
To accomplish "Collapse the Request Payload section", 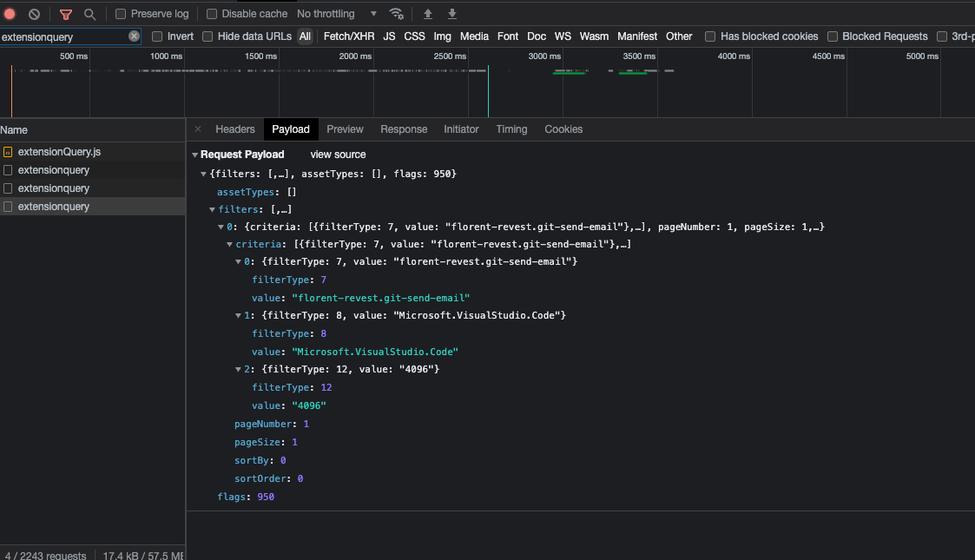I will [195, 155].
